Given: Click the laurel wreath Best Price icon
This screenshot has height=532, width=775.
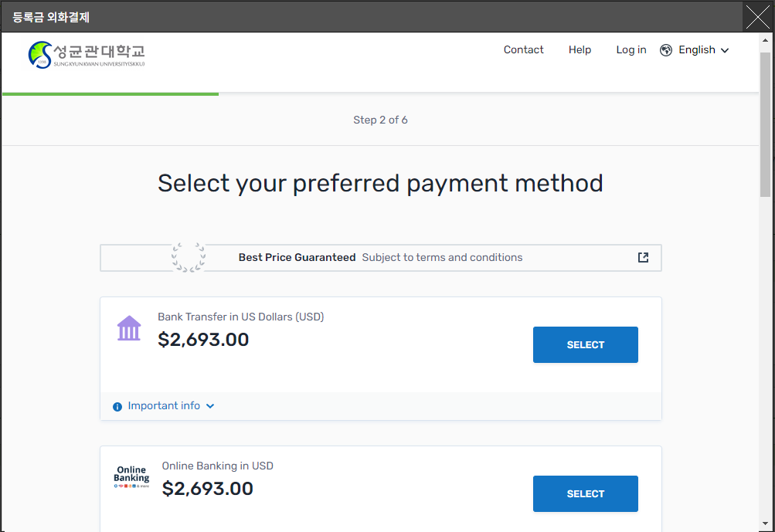Looking at the screenshot, I should pyautogui.click(x=189, y=257).
